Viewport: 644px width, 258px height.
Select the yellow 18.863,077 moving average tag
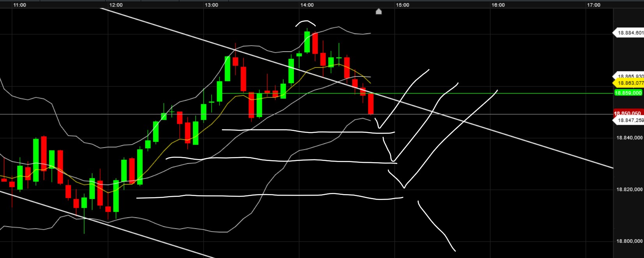628,83
